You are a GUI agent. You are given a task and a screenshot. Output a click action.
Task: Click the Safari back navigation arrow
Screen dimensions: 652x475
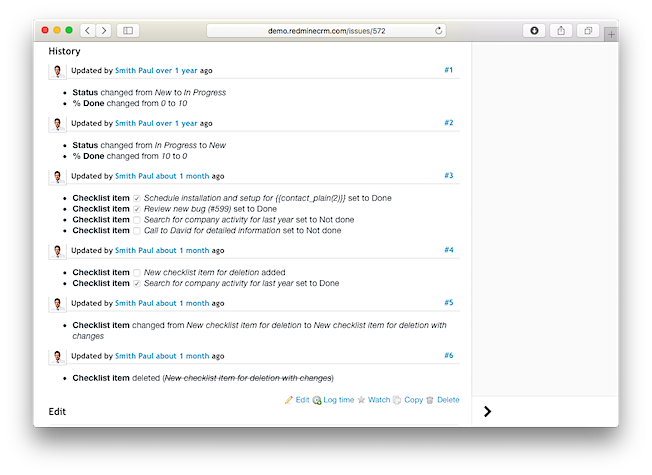coord(87,31)
